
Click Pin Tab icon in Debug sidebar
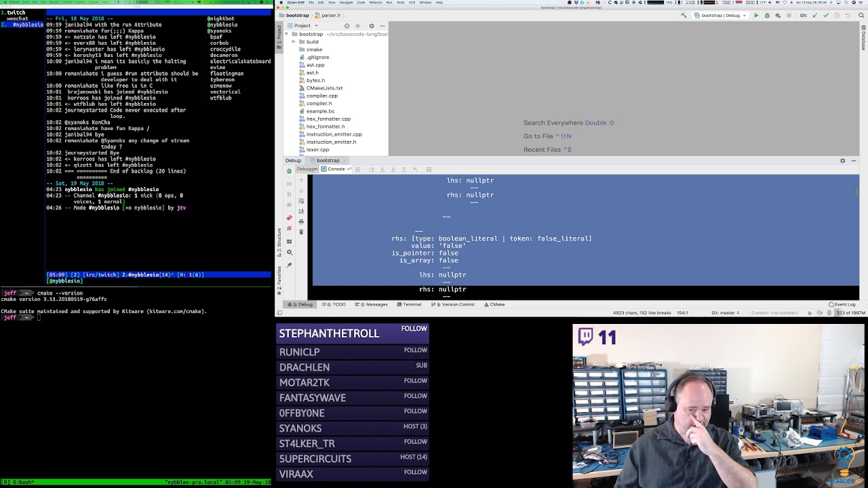pos(289,265)
